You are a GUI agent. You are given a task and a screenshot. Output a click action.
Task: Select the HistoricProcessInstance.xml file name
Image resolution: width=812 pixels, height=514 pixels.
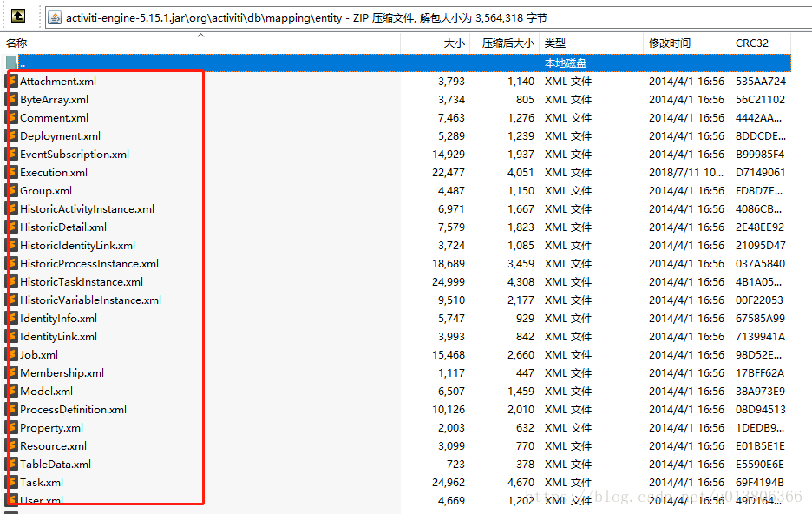89,264
